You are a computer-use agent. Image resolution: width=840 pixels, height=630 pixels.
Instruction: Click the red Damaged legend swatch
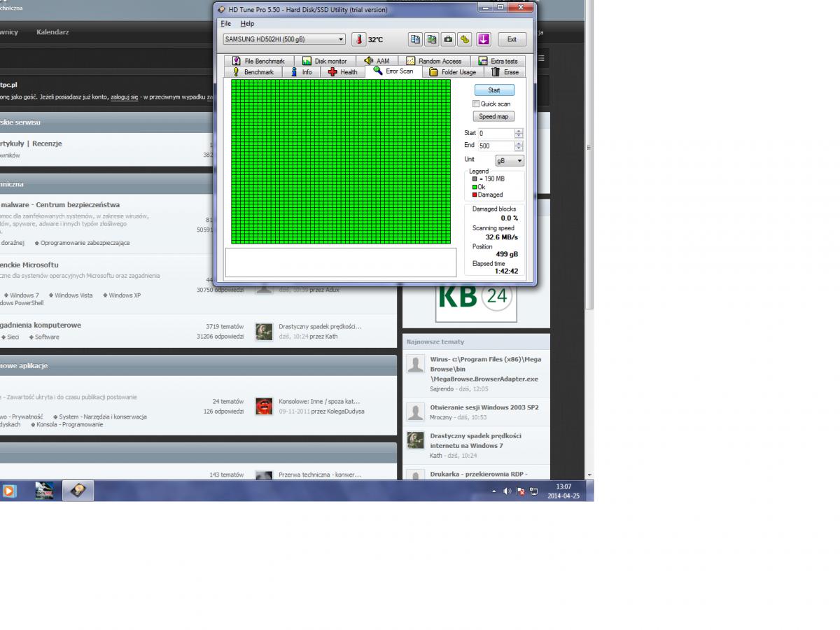click(474, 195)
